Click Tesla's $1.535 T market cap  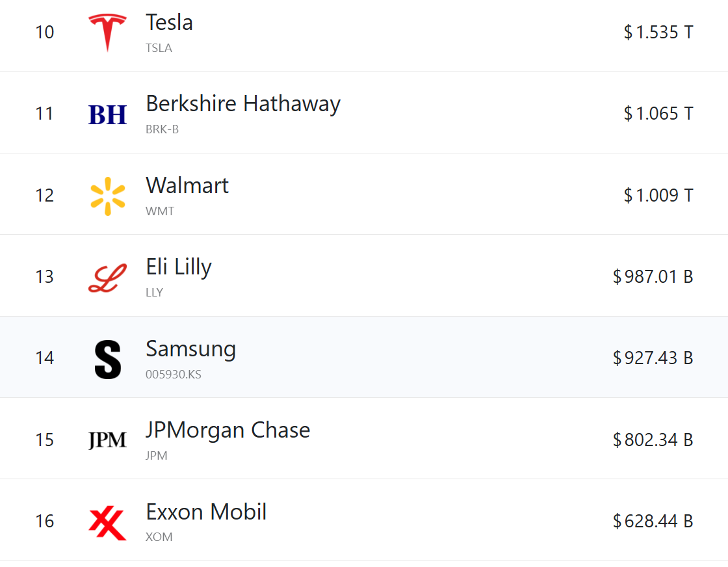(x=658, y=33)
